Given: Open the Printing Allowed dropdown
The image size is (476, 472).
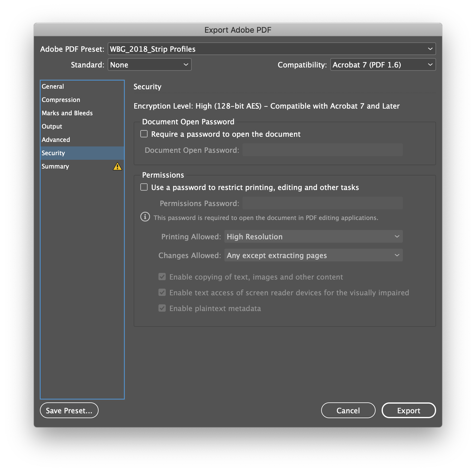Looking at the screenshot, I should pos(313,237).
